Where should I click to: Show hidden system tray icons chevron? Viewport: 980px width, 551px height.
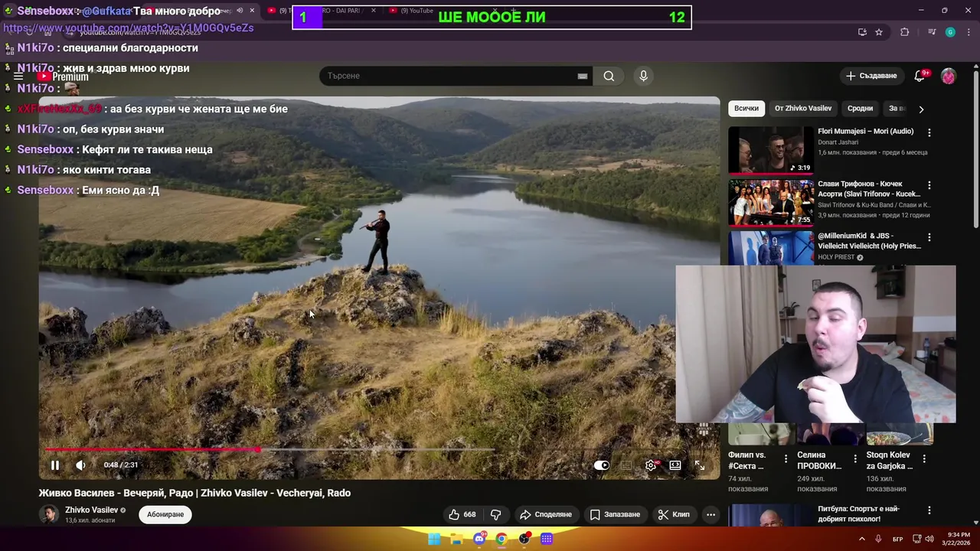(862, 539)
